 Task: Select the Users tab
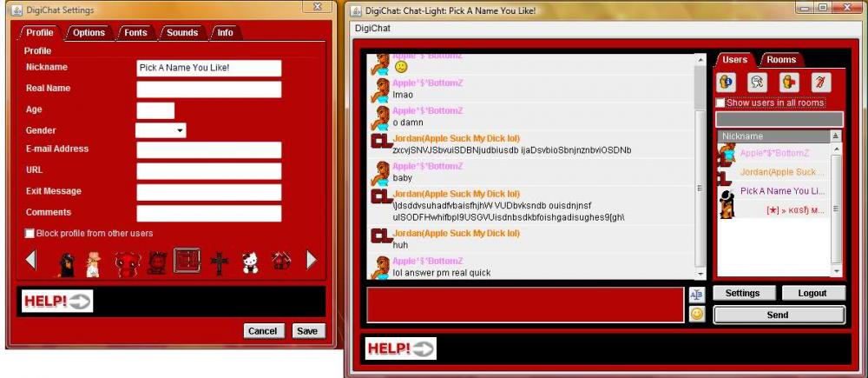pyautogui.click(x=735, y=59)
